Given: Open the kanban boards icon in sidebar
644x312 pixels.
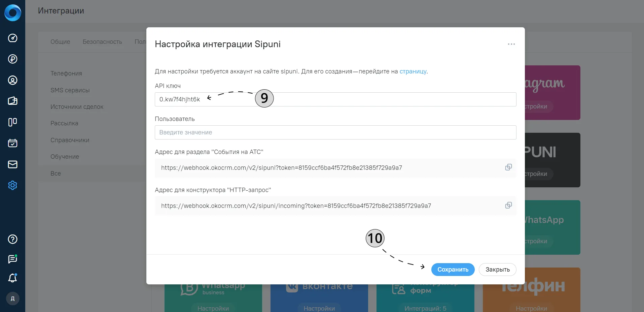Looking at the screenshot, I should (12, 122).
